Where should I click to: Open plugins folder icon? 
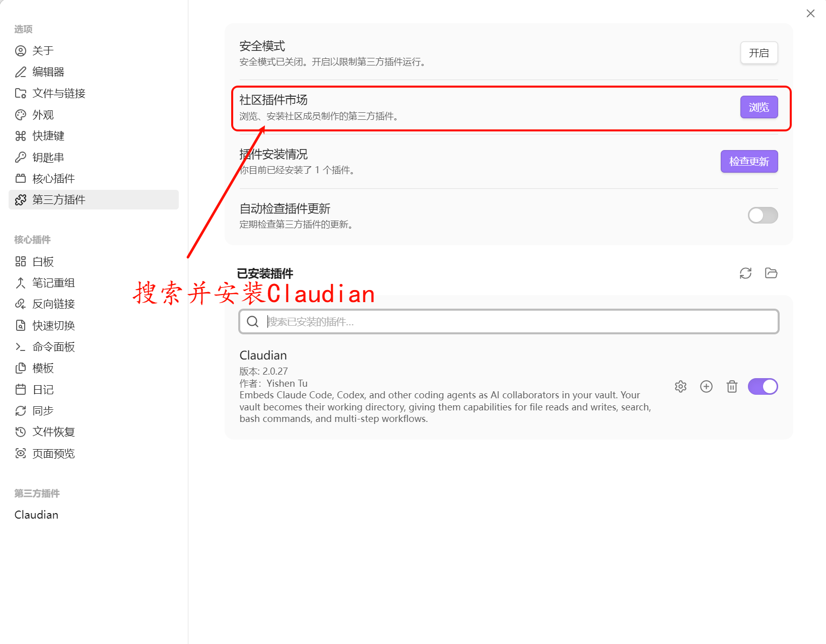pos(771,273)
